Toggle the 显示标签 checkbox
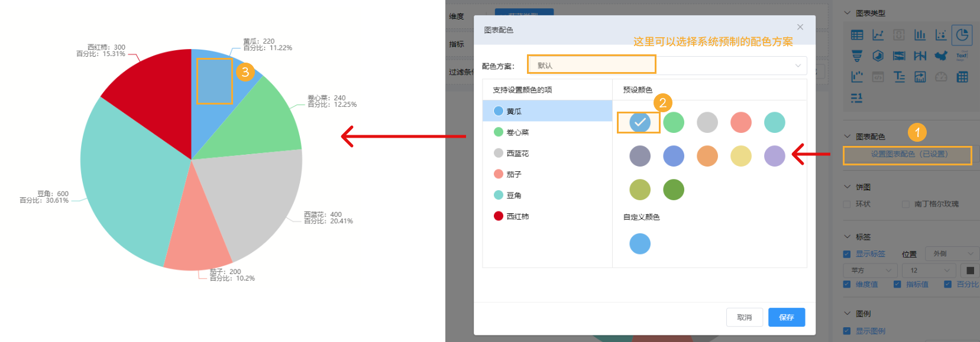Viewport: 980px width, 342px height. pos(846,254)
